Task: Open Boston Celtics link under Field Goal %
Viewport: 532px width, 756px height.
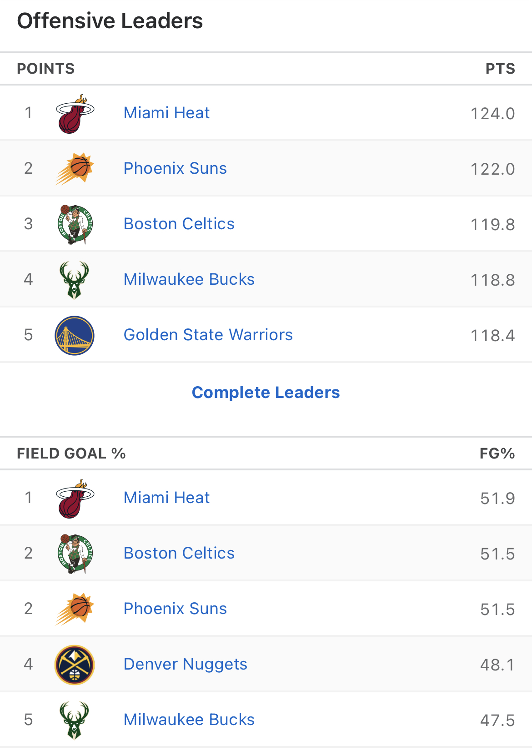Action: [x=179, y=553]
